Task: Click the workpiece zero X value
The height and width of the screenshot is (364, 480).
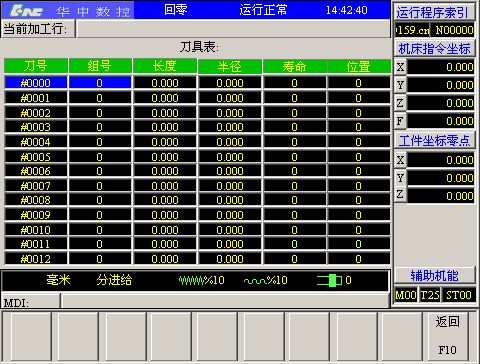Action: 441,160
